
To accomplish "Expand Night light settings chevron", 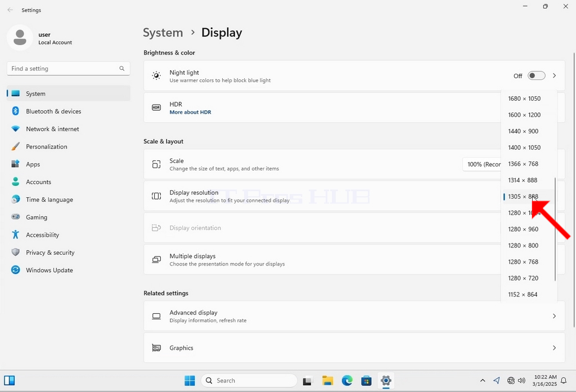I will (554, 76).
